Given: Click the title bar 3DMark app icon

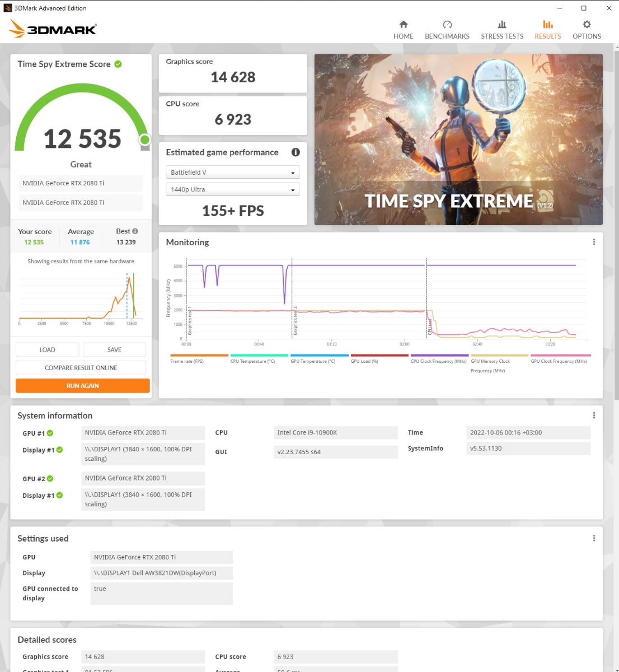Looking at the screenshot, I should pyautogui.click(x=8, y=8).
